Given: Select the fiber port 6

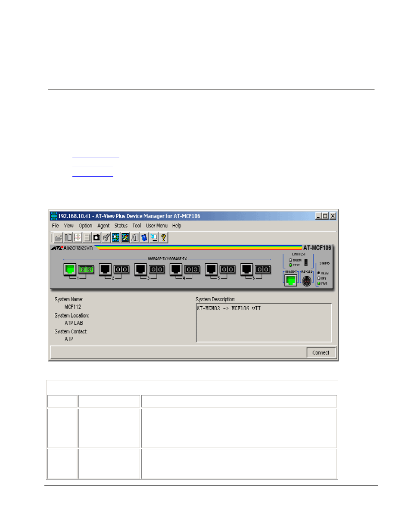Looking at the screenshot, I should 263,269.
